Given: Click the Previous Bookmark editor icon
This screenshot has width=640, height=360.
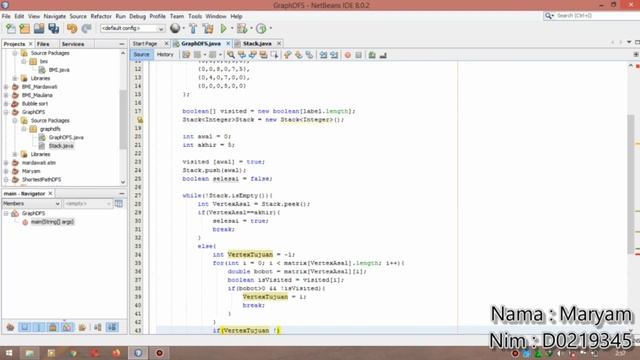Looking at the screenshot, I should click(x=288, y=55).
